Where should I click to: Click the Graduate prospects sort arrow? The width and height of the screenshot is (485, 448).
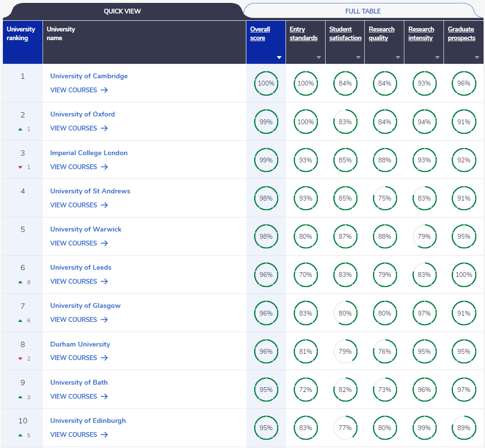pos(477,57)
